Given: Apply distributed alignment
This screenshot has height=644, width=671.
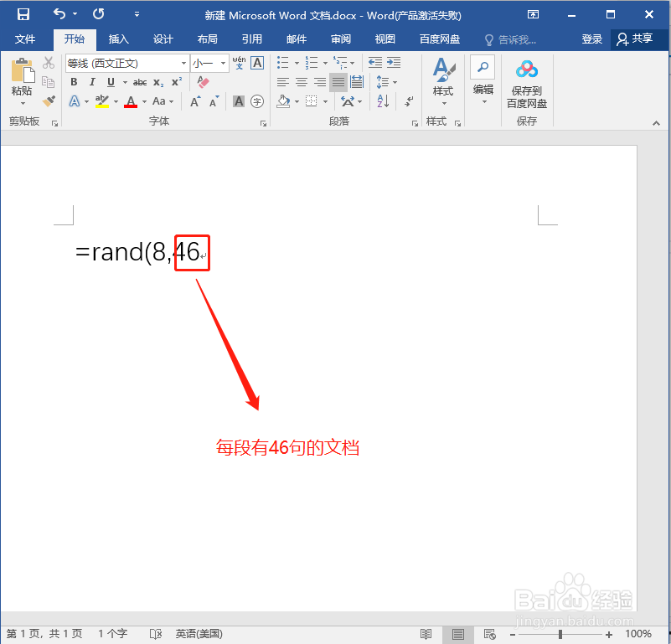Looking at the screenshot, I should point(357,82).
